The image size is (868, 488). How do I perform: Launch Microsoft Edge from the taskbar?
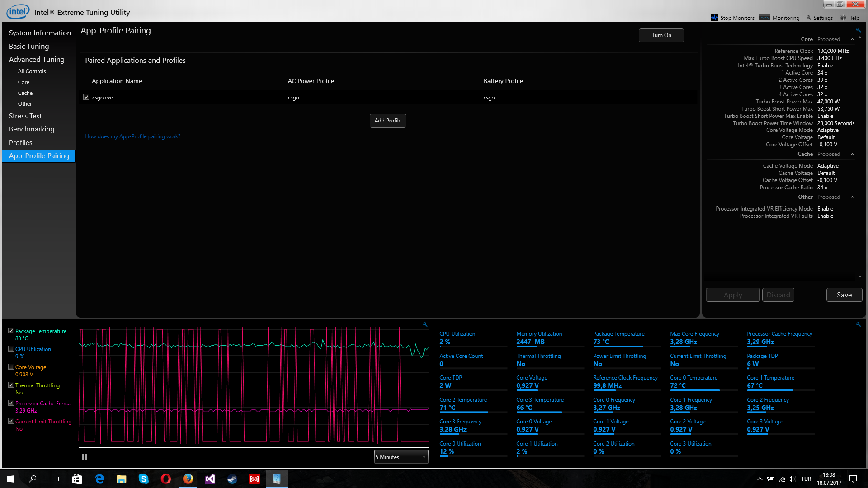tap(99, 479)
